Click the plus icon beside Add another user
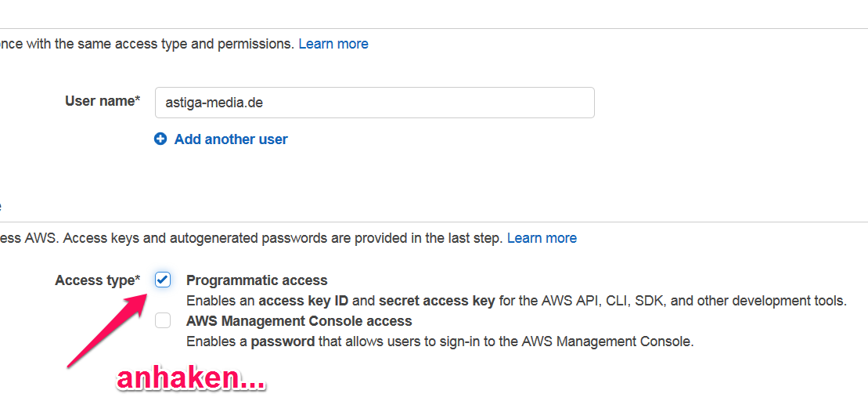Screen dimensions: 868x401 [x=160, y=139]
